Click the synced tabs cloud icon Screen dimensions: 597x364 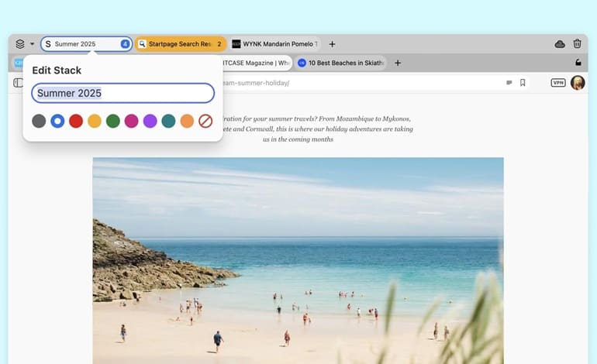560,43
